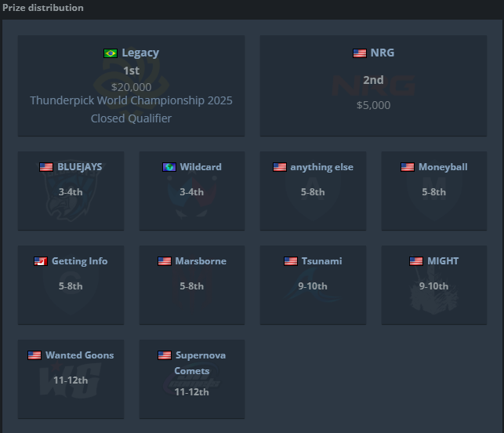Click the flag beside Moneyball
Screen dimensions: 504x433
point(408,167)
